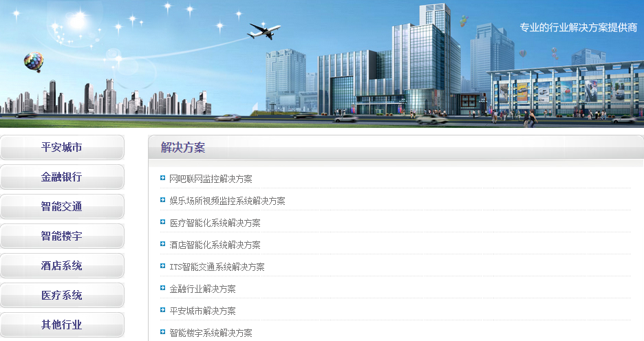Click the 专业的行业解决方案提供商 banner slogan

click(577, 28)
